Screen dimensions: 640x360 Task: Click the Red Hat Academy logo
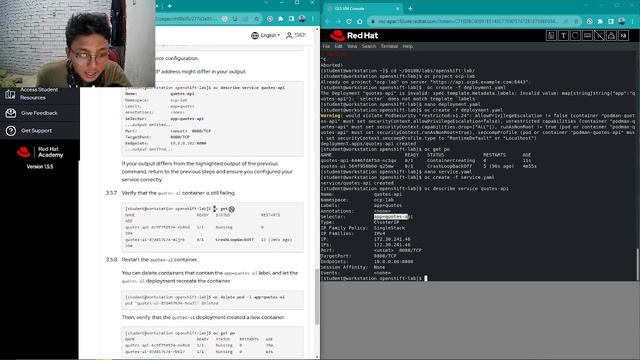click(x=40, y=152)
